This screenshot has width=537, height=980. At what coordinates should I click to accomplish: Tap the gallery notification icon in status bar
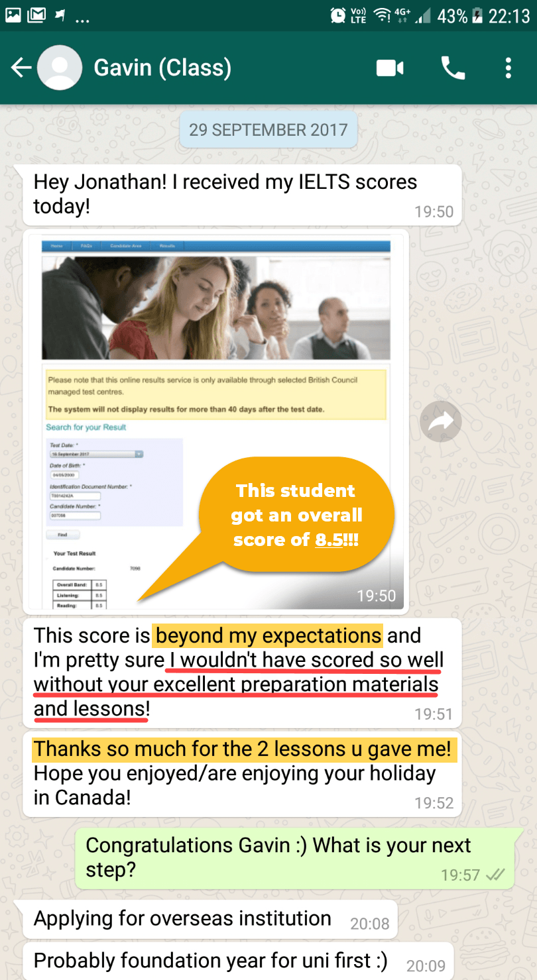(x=13, y=15)
